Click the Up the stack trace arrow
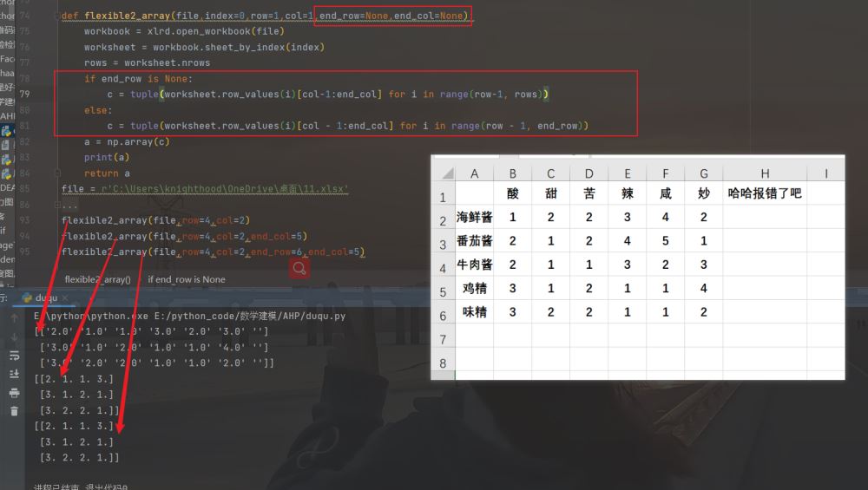Screen dimensions: 868x490 pos(14,318)
